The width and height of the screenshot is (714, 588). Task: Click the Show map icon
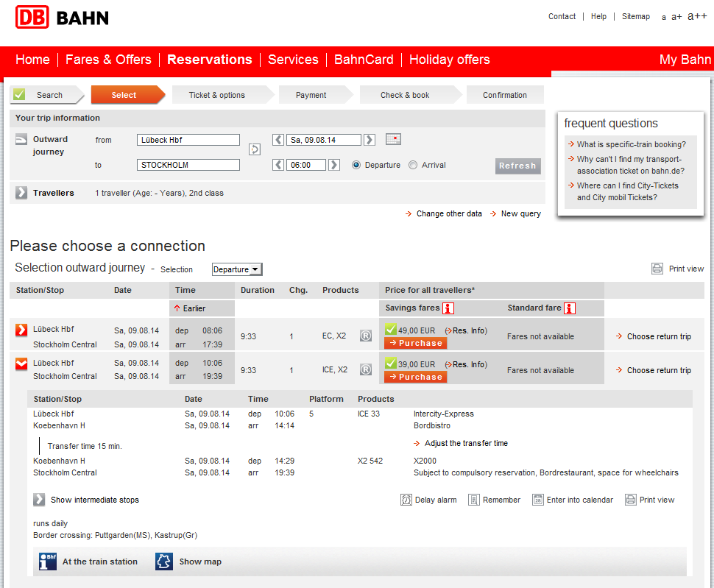click(x=164, y=562)
